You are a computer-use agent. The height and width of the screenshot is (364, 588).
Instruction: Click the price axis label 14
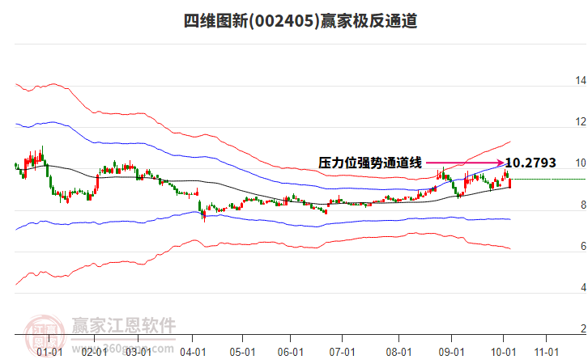tap(581, 80)
